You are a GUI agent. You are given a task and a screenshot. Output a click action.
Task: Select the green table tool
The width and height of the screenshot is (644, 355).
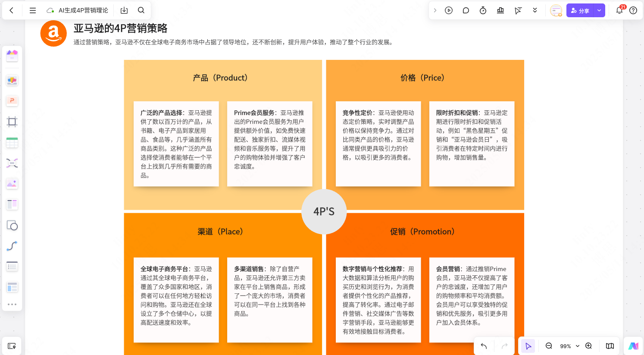coord(12,143)
